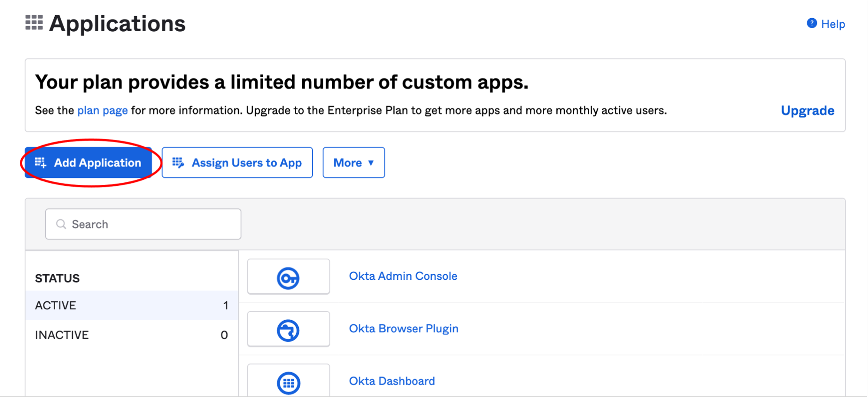
Task: Click the Applications grid icon beside the title
Action: coord(34,23)
